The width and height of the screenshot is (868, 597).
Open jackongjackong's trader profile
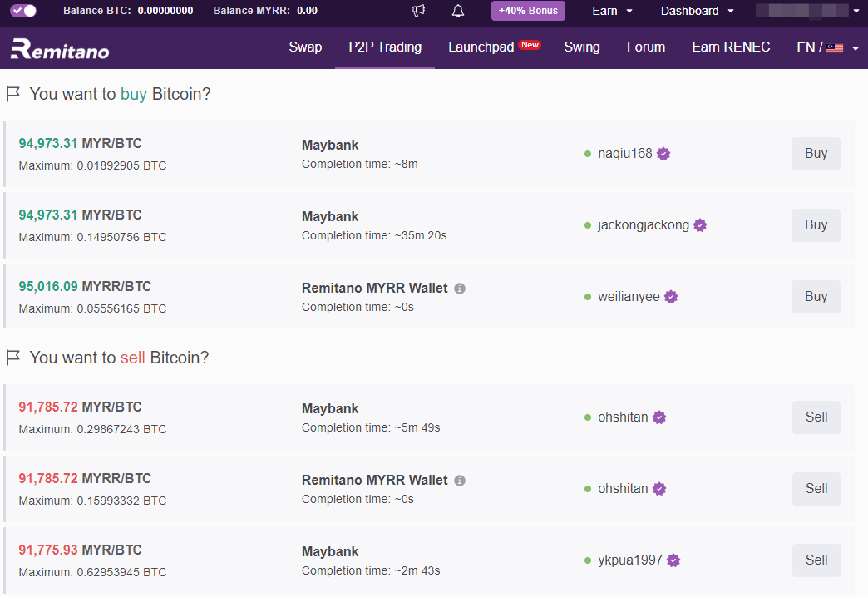[x=644, y=224]
